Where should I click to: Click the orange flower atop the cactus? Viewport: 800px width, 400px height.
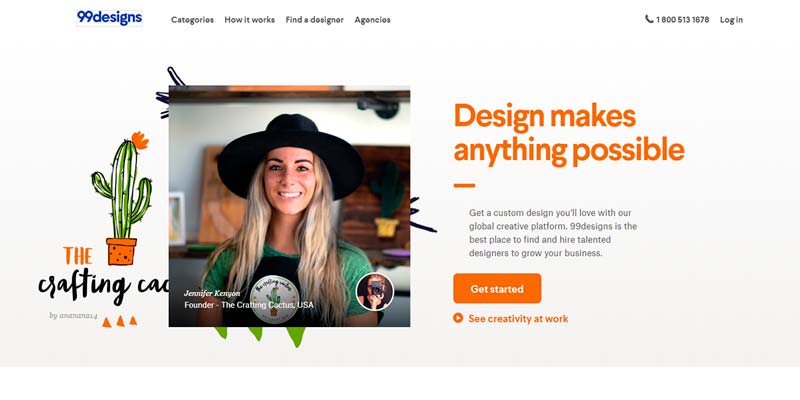coord(139,140)
